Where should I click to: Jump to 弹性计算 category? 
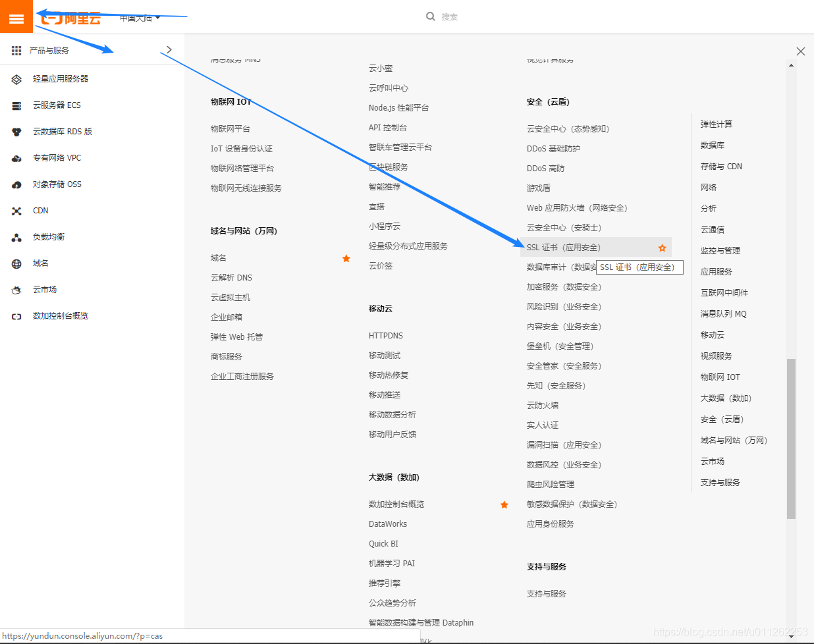(717, 124)
